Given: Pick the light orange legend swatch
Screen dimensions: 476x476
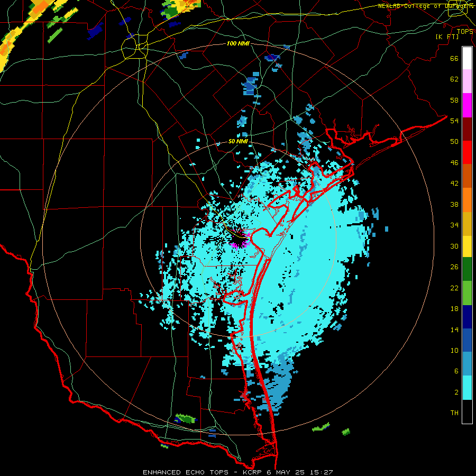Looking at the screenshot, I should tap(467, 200).
